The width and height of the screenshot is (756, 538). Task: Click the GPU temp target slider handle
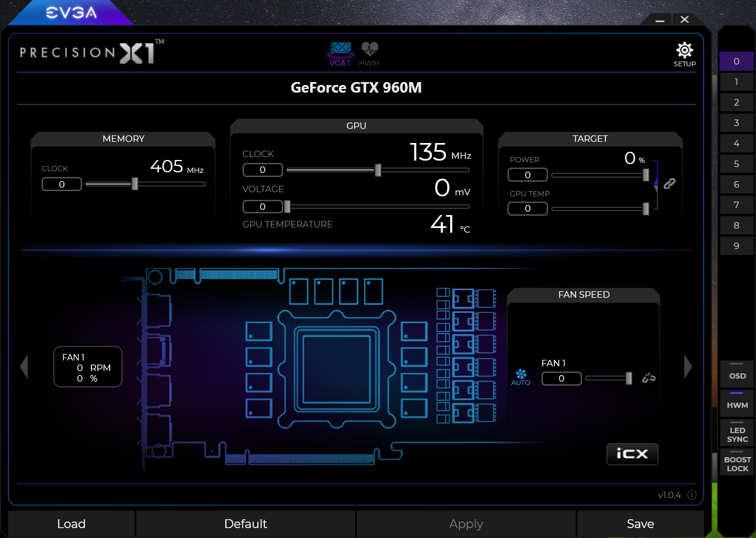[646, 208]
